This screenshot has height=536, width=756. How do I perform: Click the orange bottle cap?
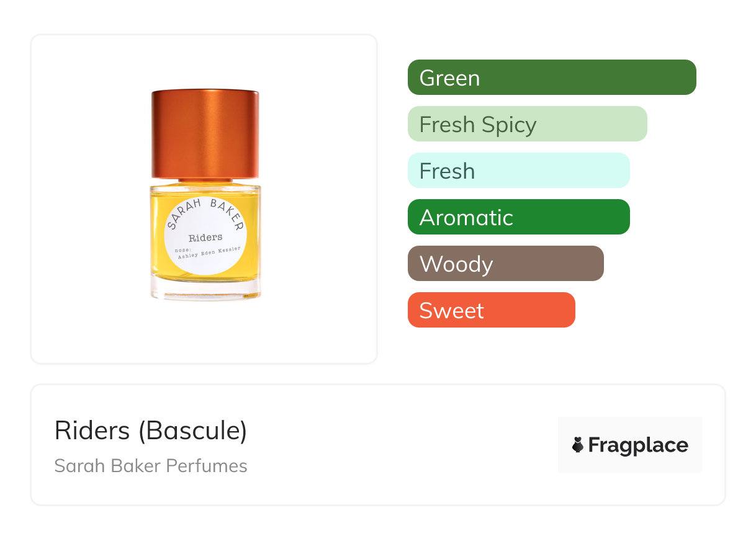205,135
